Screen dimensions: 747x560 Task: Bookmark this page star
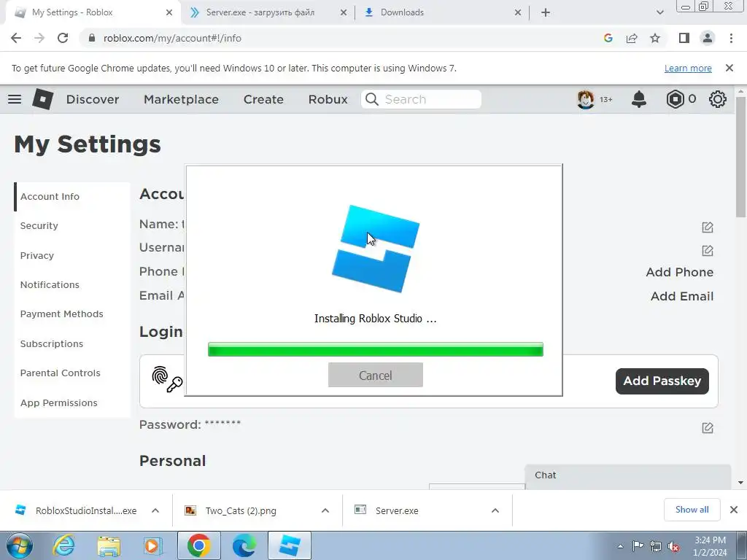pyautogui.click(x=655, y=38)
